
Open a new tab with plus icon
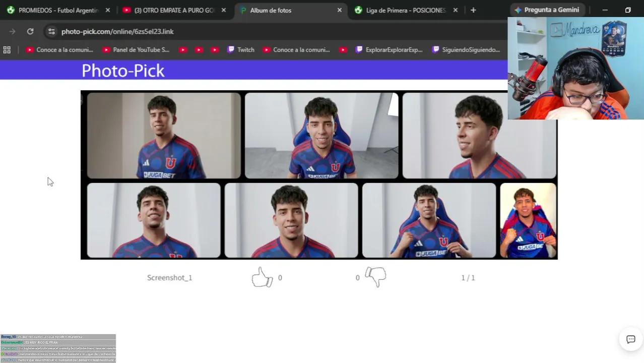click(473, 10)
